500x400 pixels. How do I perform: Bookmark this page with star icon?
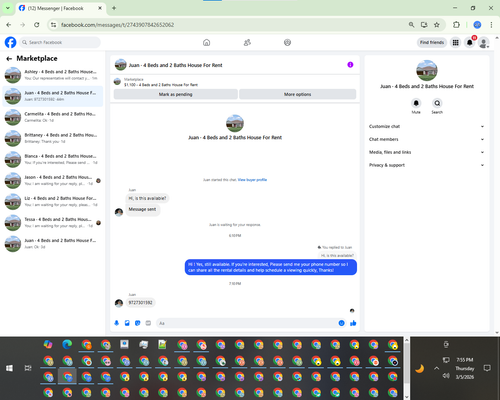pyautogui.click(x=437, y=25)
